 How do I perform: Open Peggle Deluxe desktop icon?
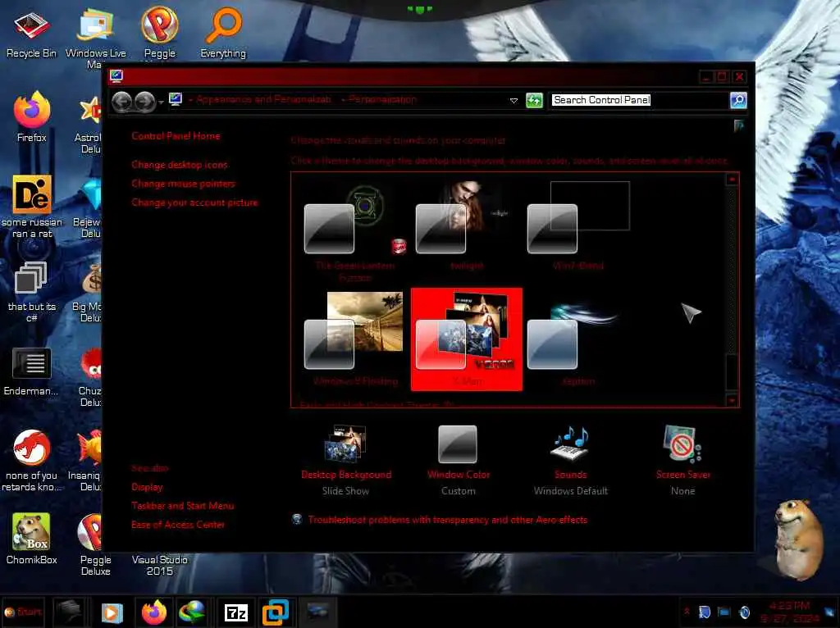[95, 544]
